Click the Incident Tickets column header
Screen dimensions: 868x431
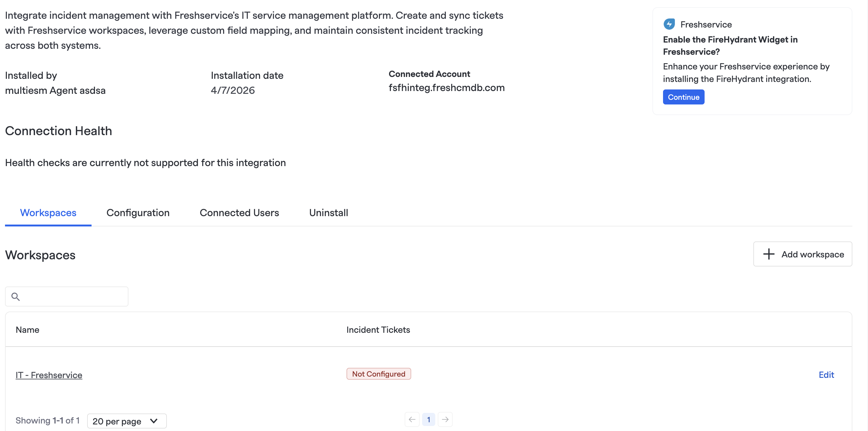click(x=378, y=329)
